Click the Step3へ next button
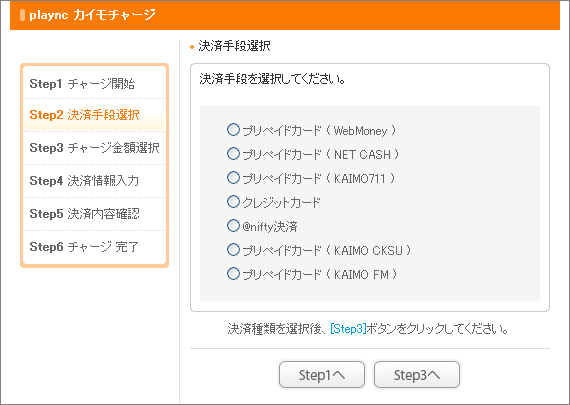 (x=417, y=374)
